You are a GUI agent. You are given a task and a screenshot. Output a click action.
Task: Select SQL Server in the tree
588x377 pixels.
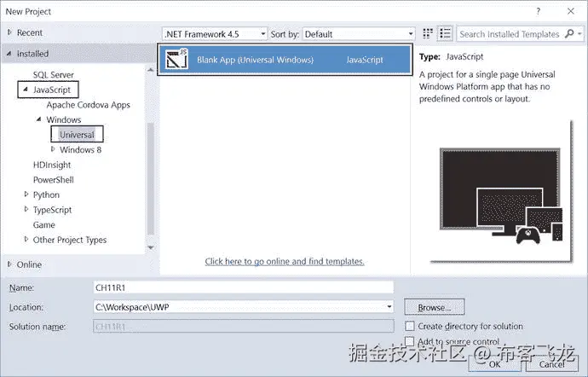53,75
